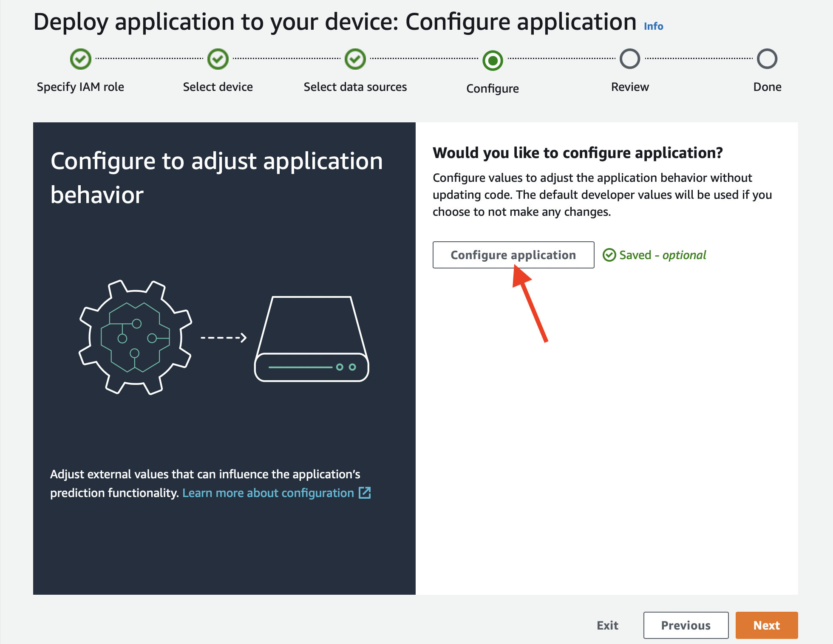Click the Configure application button
Viewport: 833px width, 644px height.
point(513,255)
